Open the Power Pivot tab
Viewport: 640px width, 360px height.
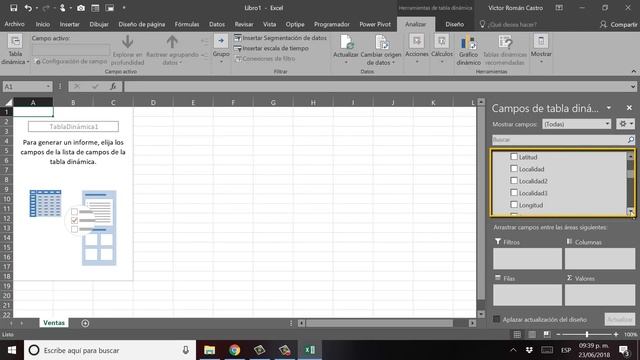[x=375, y=24]
